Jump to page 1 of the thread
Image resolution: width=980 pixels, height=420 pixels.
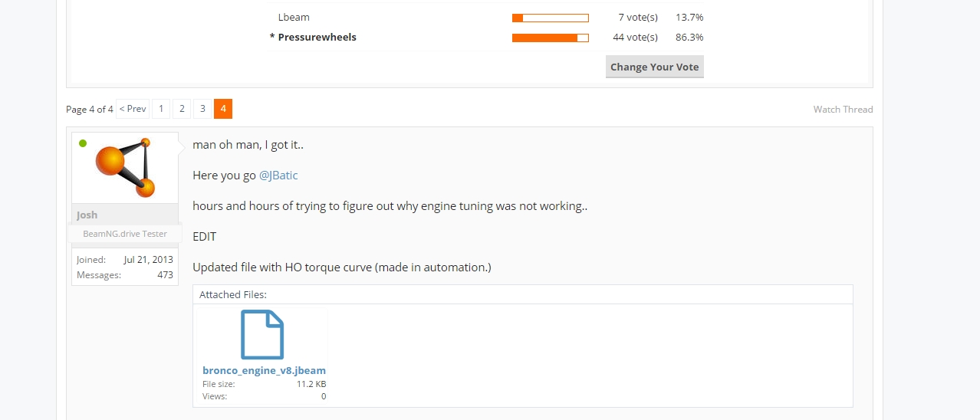(161, 109)
